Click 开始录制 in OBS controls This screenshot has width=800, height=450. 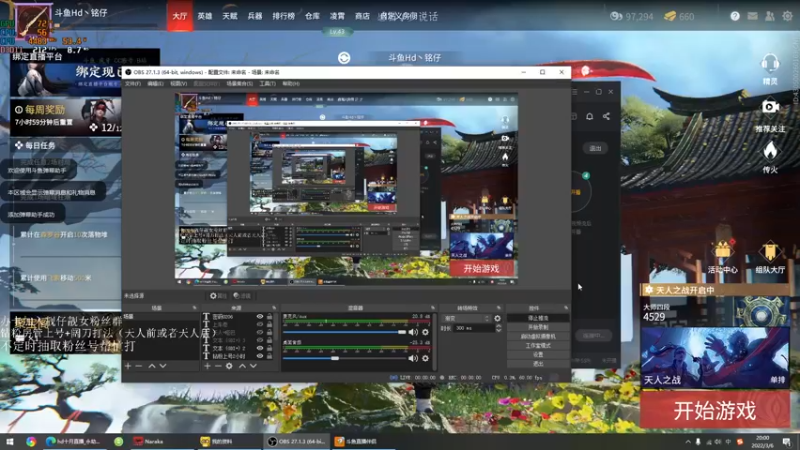point(538,327)
